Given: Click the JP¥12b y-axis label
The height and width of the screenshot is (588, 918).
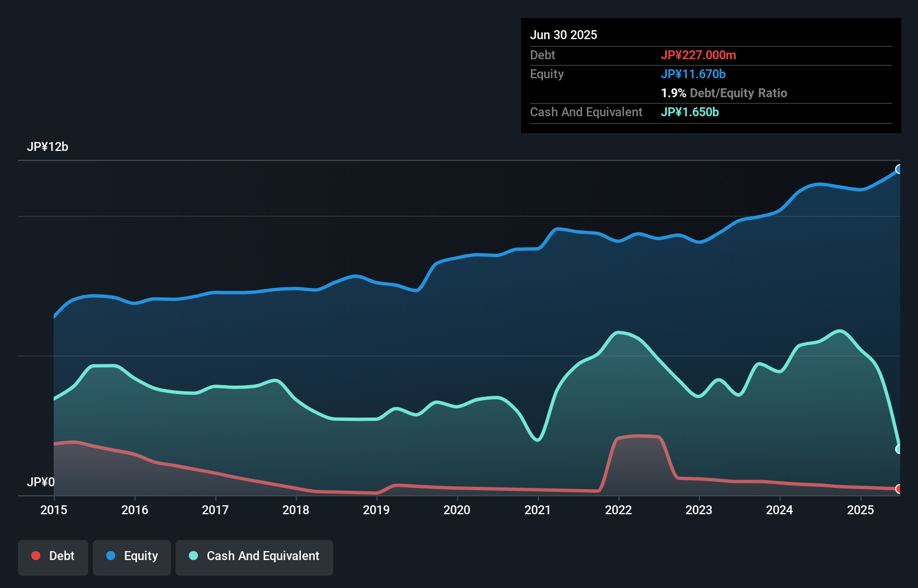Looking at the screenshot, I should pos(48,147).
